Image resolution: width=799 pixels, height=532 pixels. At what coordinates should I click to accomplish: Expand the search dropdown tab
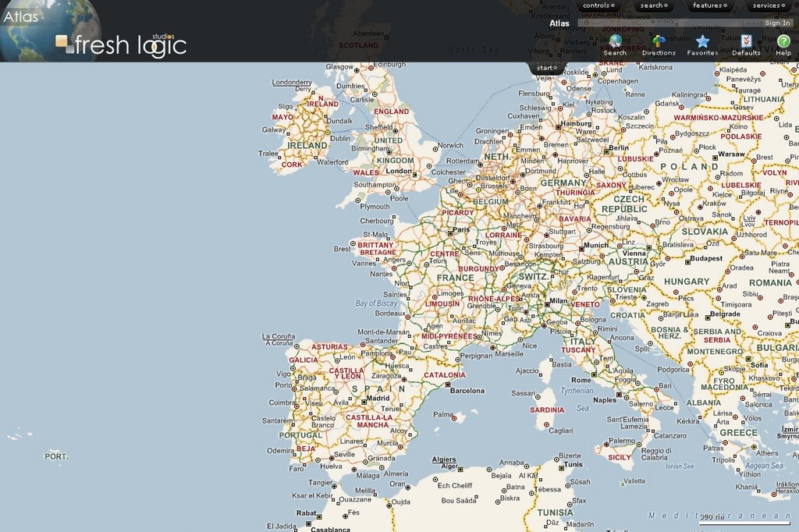pos(655,5)
